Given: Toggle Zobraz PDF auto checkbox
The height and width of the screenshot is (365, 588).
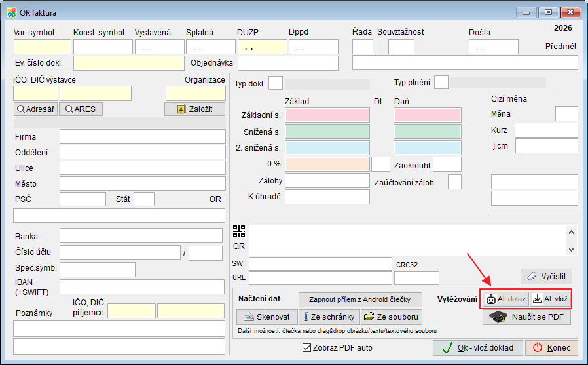Looking at the screenshot, I should 306,348.
